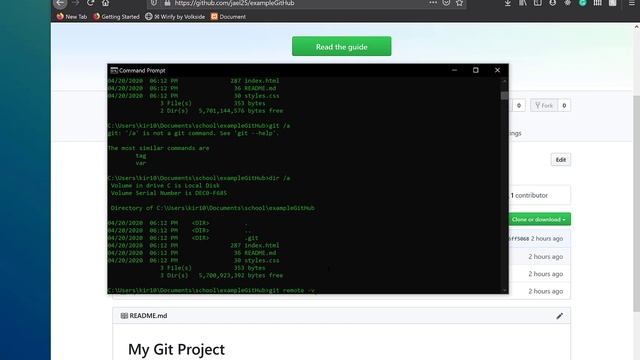Show site security padlock information
This screenshot has width=640, height=360.
click(x=167, y=3)
